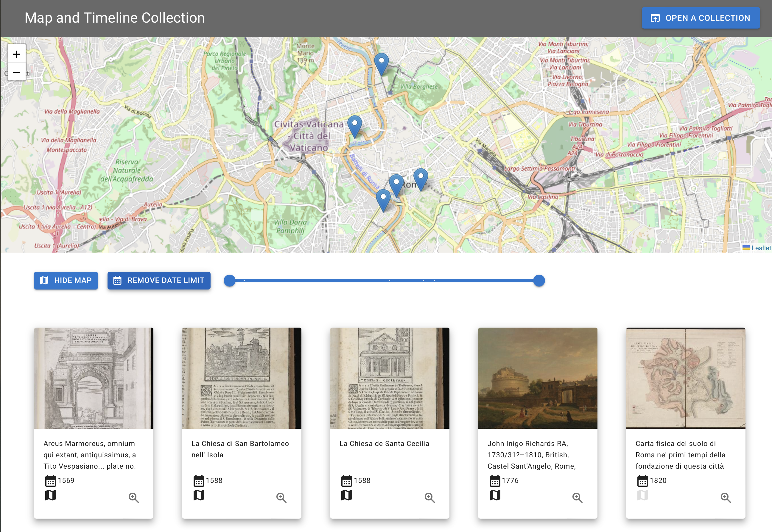772x532 pixels.
Task: Click the right date range slider handle
Action: [x=539, y=281]
